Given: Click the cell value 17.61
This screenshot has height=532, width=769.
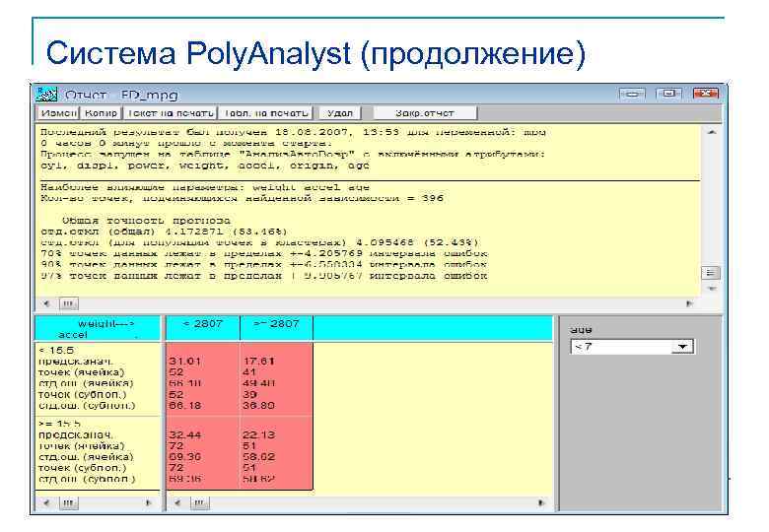Looking at the screenshot, I should [x=258, y=361].
